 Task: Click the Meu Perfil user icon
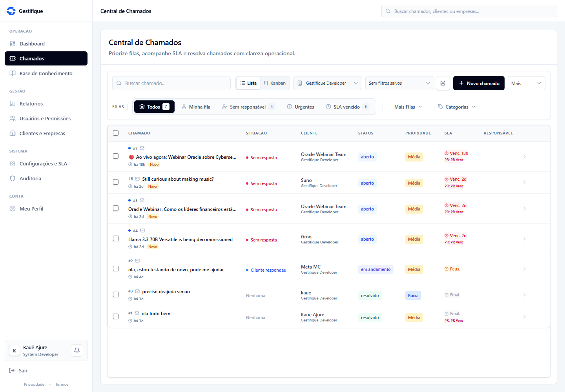pyautogui.click(x=13, y=209)
